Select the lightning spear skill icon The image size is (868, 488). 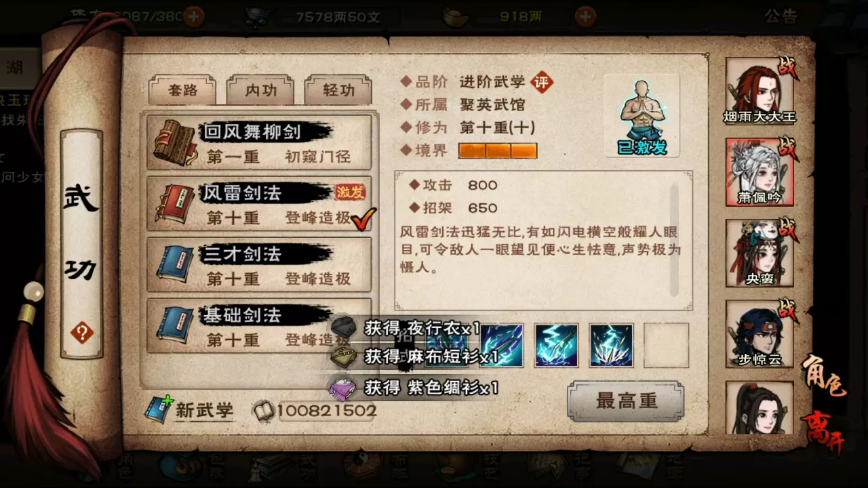(556, 345)
